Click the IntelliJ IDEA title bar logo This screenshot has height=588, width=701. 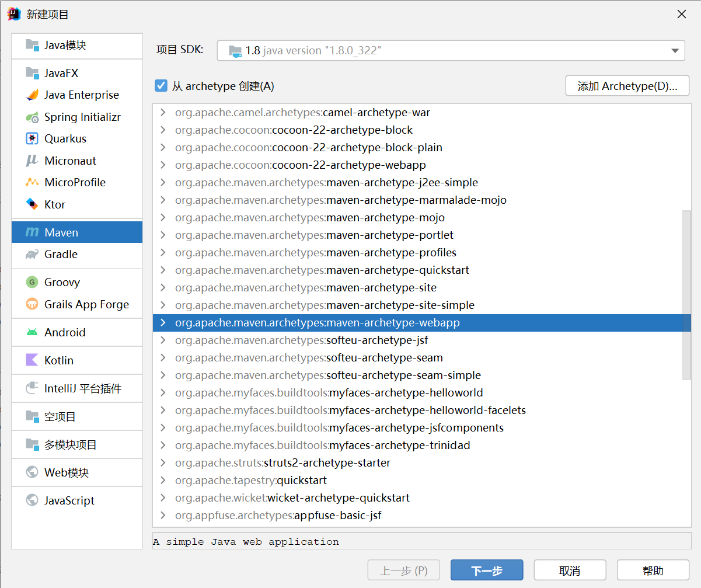tap(14, 14)
